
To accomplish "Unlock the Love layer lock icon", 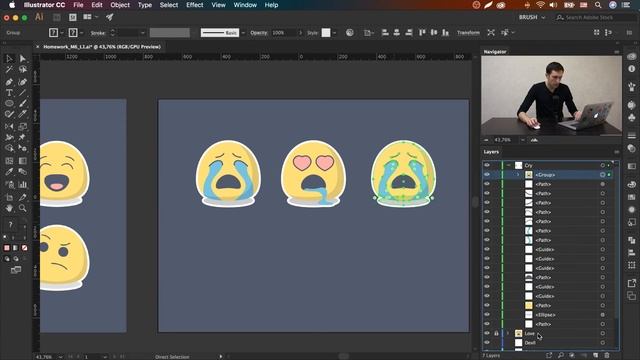I will tap(496, 333).
